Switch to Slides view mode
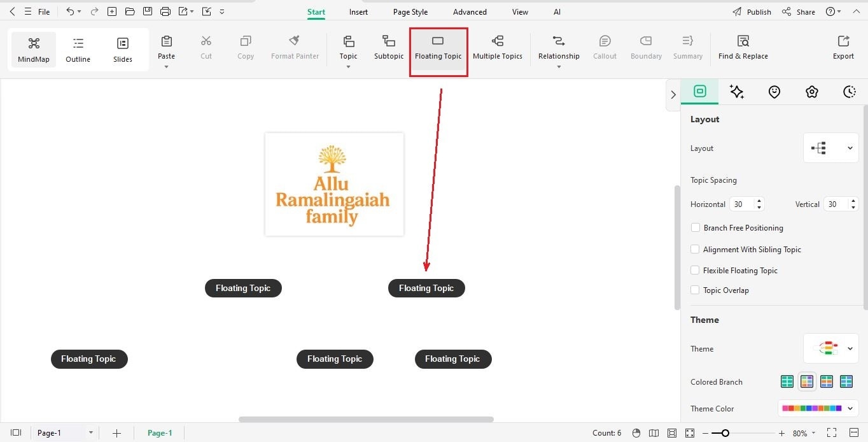This screenshot has height=442, width=868. point(123,50)
